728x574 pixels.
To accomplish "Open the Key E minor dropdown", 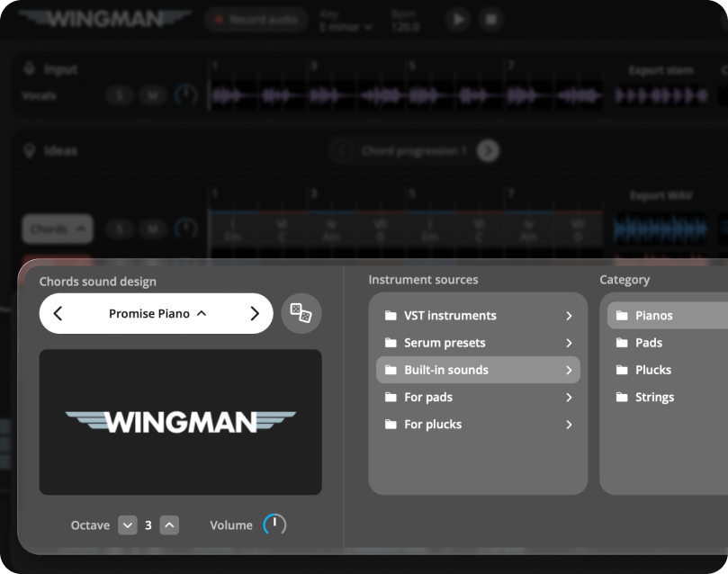I will (346, 27).
